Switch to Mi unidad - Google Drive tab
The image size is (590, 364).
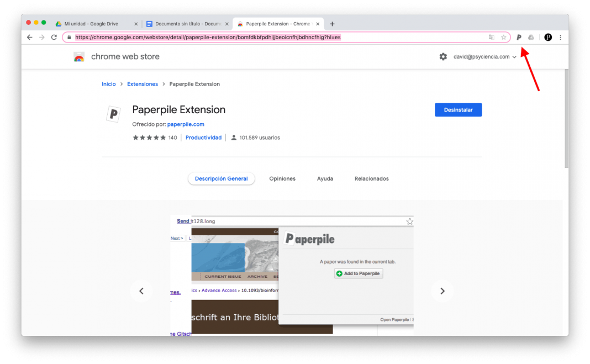click(97, 24)
